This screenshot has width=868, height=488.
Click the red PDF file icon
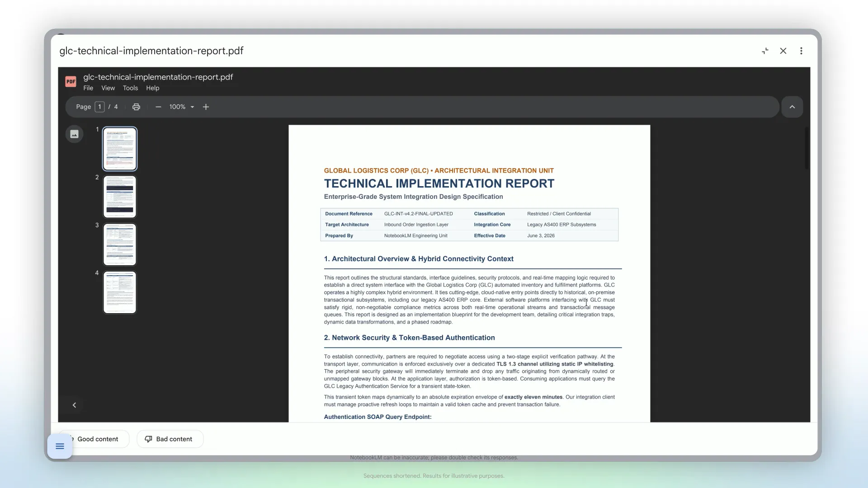(x=71, y=82)
